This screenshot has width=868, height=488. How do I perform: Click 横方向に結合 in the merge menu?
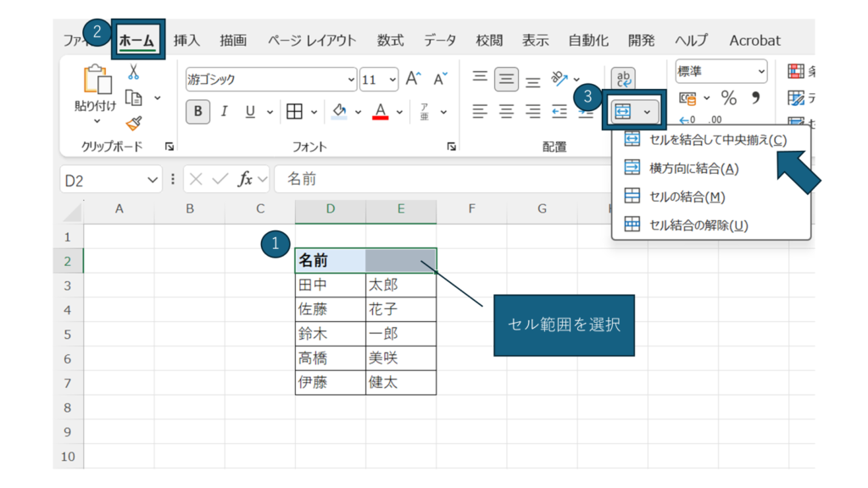point(693,169)
